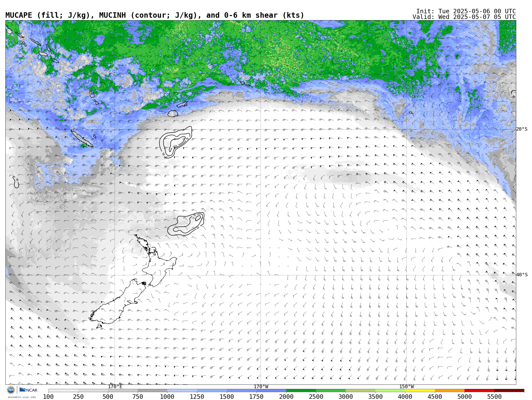Click the Valid: Wed 2025-05-07 05 UTC text
532x400 pixels.
tap(464, 17)
